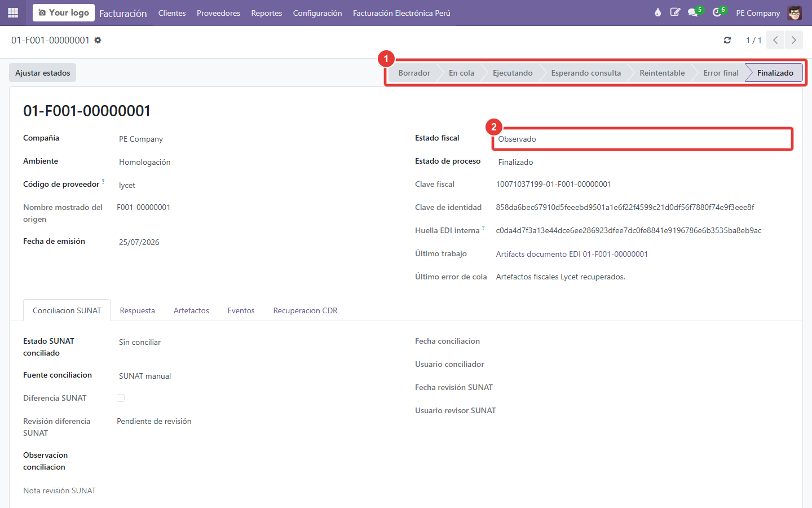This screenshot has width=812, height=508.
Task: Click help mark beside Huella EDI interna
Action: click(x=483, y=228)
